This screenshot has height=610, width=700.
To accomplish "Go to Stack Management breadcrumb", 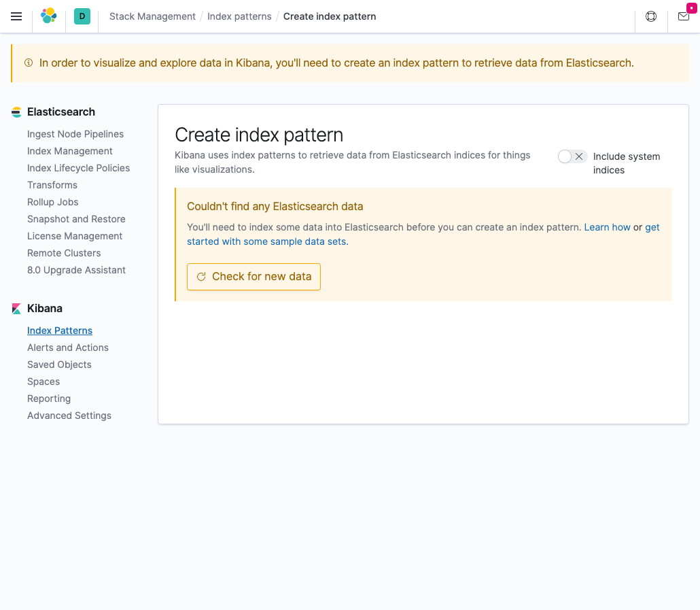I will coord(152,16).
